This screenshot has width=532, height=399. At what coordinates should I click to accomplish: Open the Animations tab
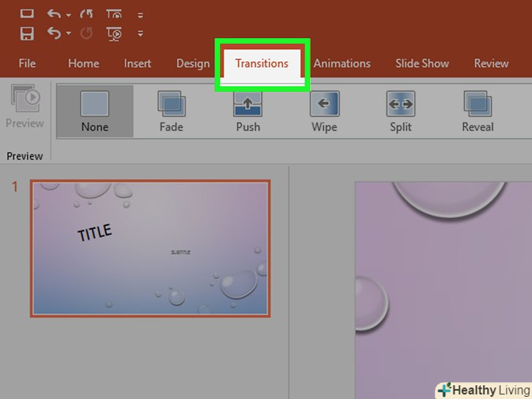pyautogui.click(x=342, y=64)
